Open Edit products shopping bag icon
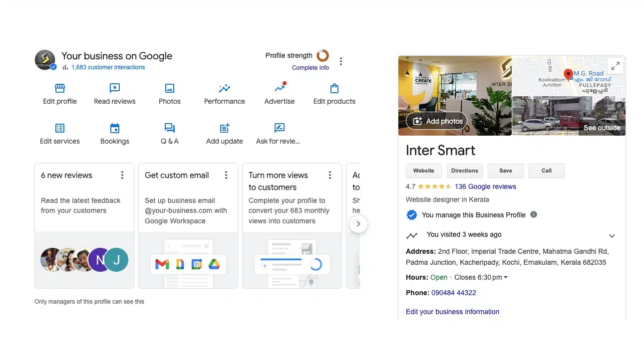The height and width of the screenshot is (359, 644). pyautogui.click(x=334, y=89)
